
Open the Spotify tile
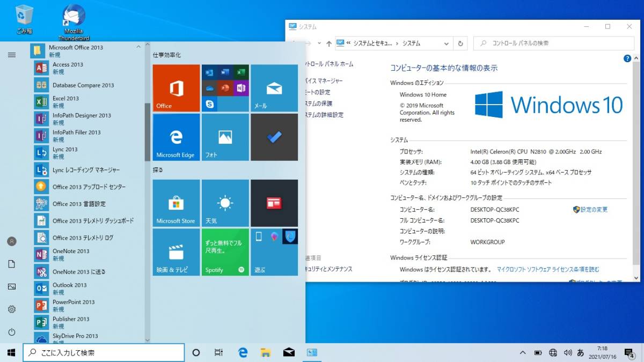click(225, 252)
